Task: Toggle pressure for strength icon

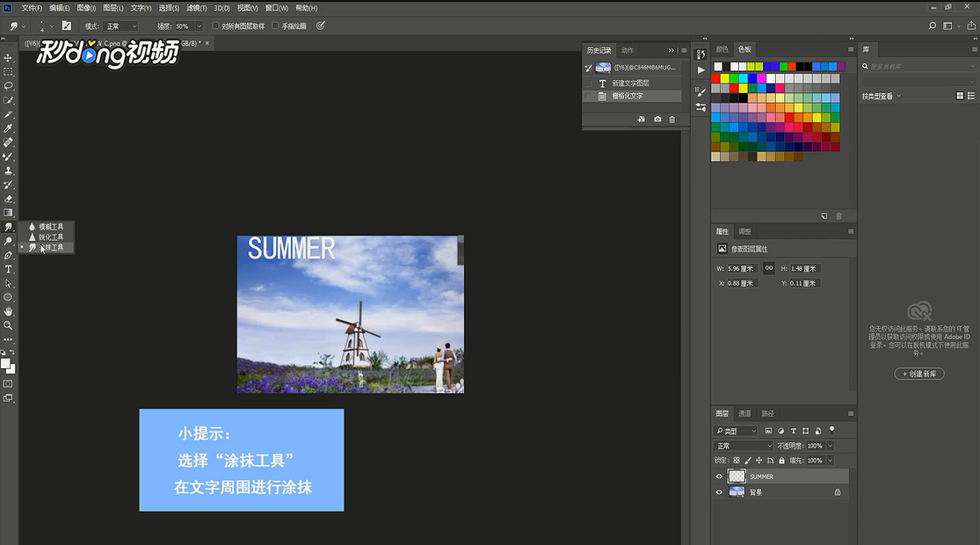Action: tap(321, 25)
